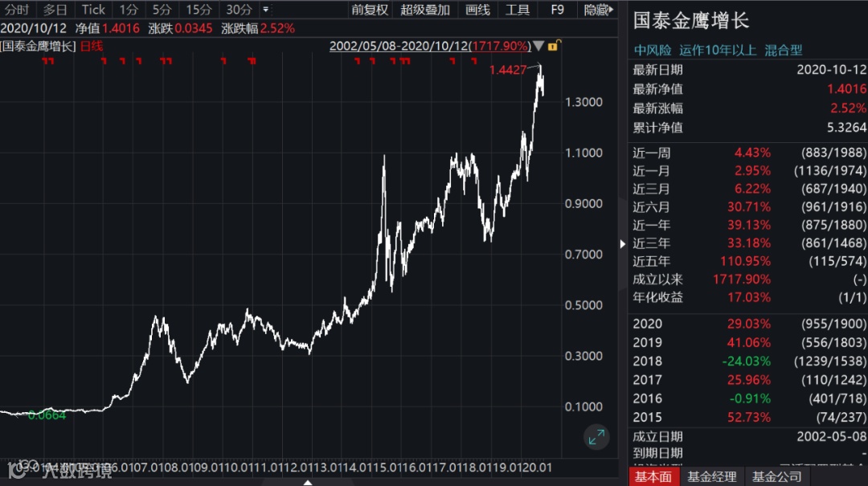Select the 近六月 return row

749,207
